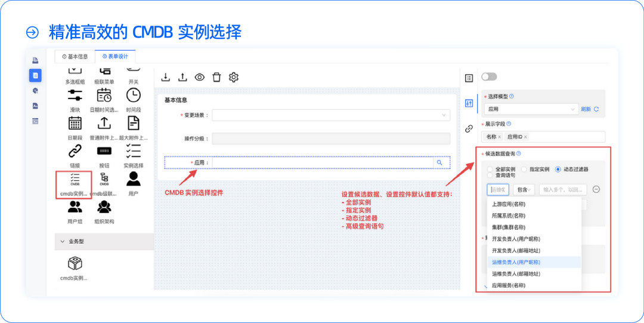644x323 pixels.
Task: Open the list properties panel icon
Action: click(469, 78)
